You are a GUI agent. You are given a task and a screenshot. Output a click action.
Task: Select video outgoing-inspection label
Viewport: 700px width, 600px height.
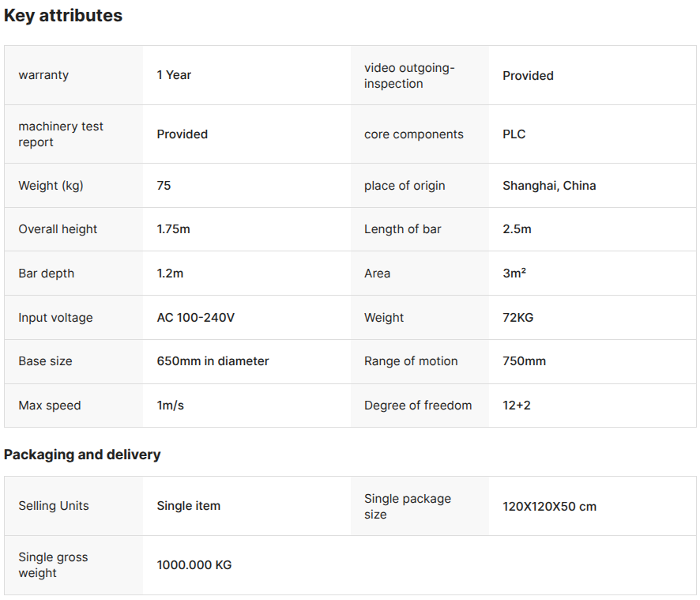tap(409, 76)
